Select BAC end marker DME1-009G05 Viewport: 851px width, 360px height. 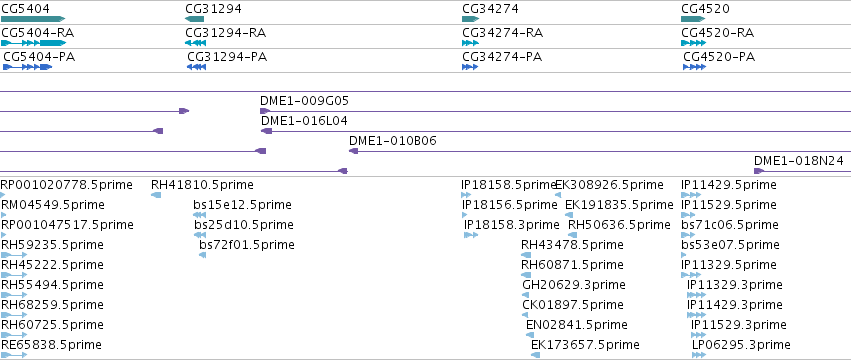click(265, 111)
